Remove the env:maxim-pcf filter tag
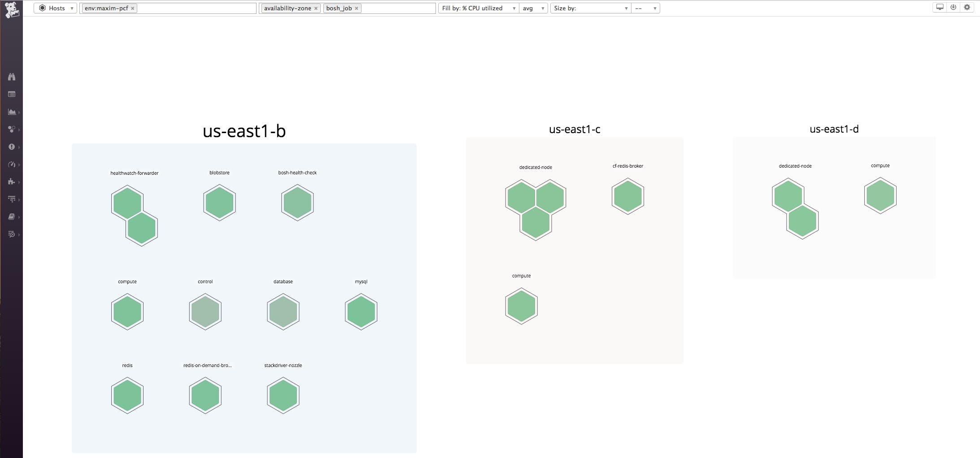 131,8
